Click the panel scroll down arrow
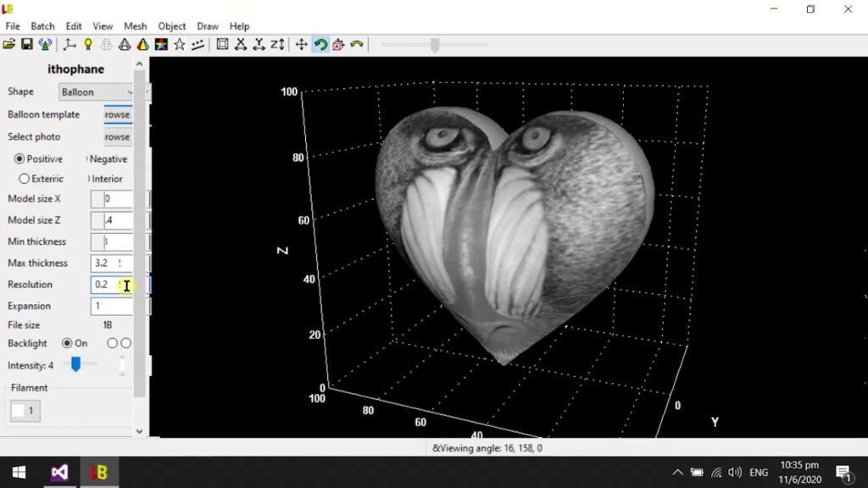868x488 pixels. pos(140,431)
